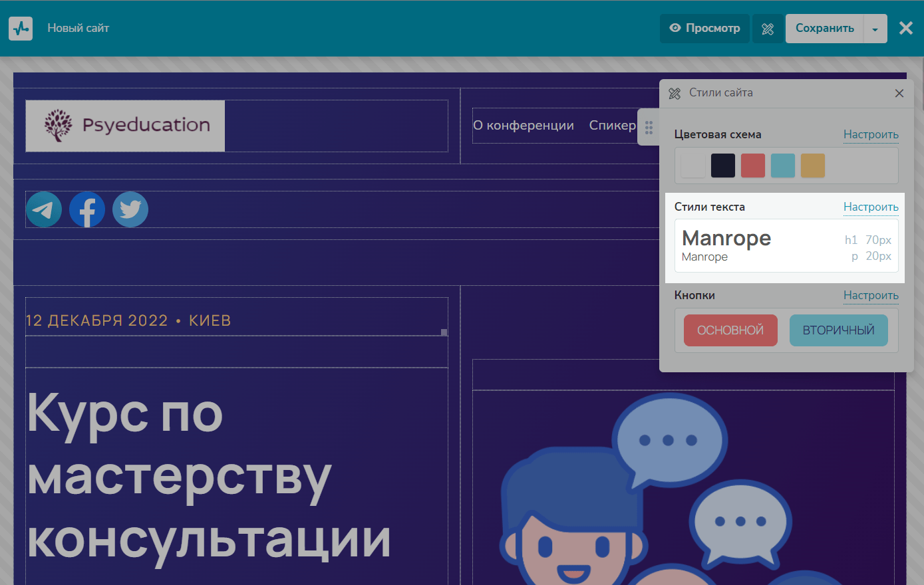Close the site editor with the X icon
Screen dimensions: 924x585
click(906, 28)
